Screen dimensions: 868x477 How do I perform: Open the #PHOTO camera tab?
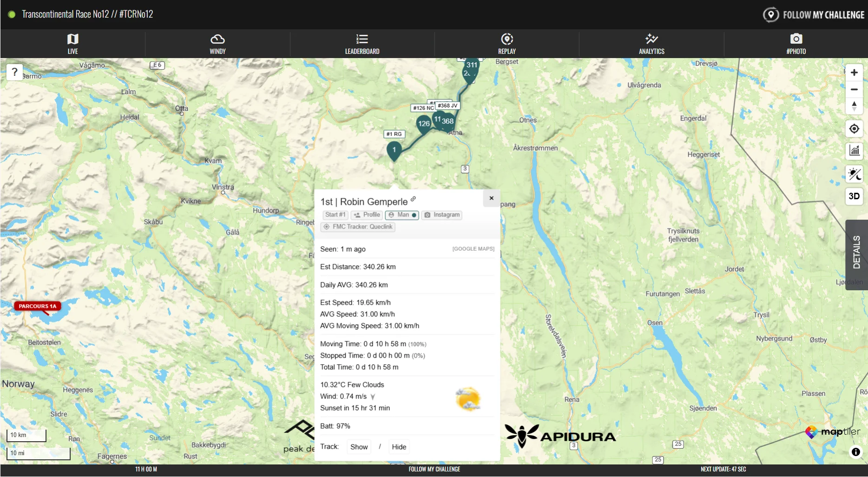[796, 44]
